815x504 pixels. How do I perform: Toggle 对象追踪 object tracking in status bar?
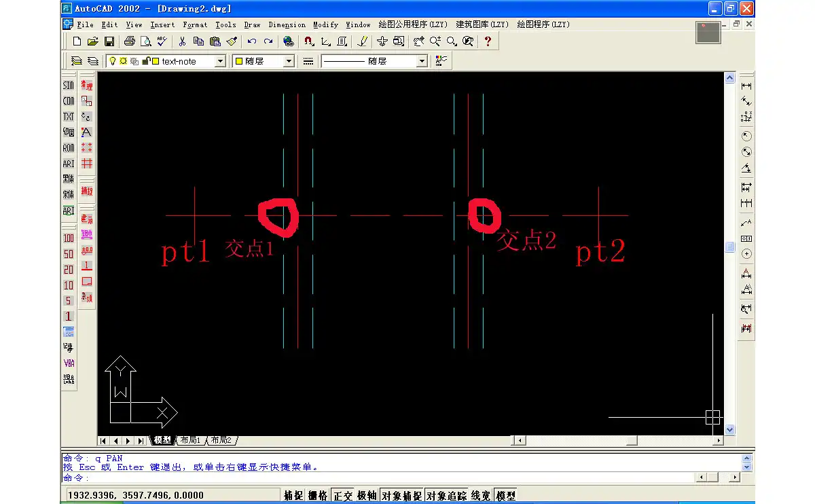(447, 496)
